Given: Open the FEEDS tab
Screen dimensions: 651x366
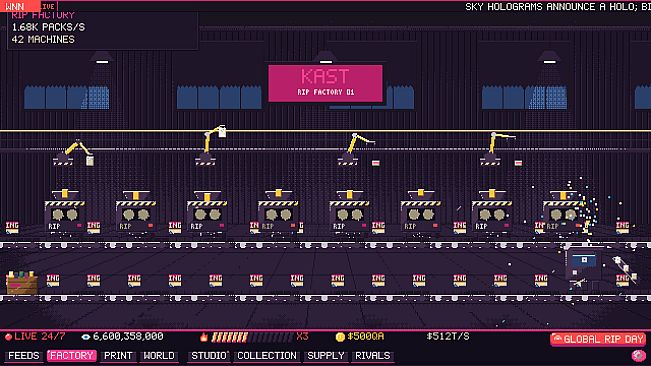Looking at the screenshot, I should tap(23, 356).
